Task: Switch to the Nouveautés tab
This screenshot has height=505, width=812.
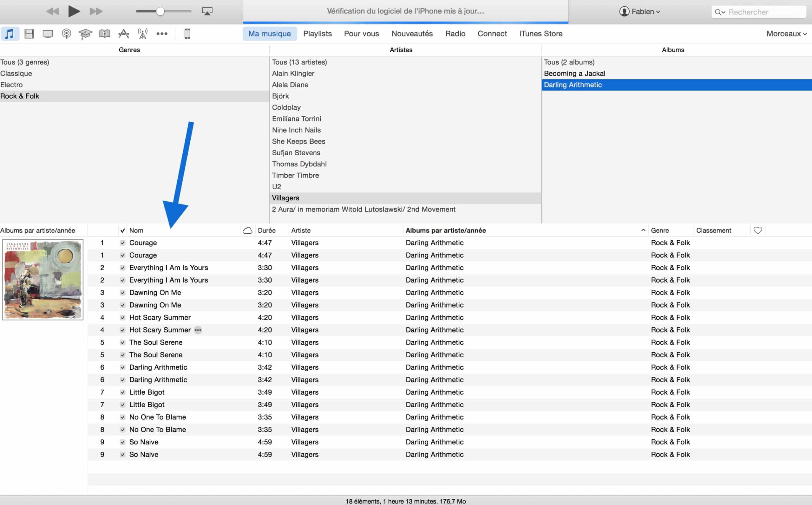Action: [412, 34]
